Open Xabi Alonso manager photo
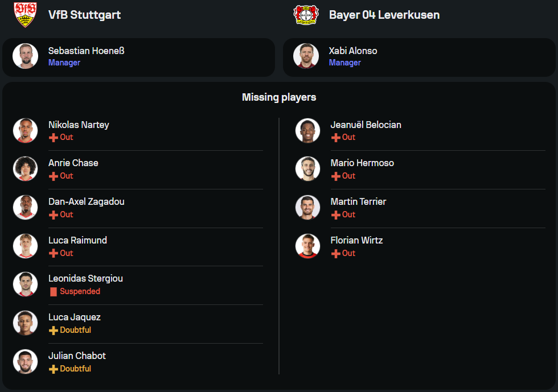 pyautogui.click(x=306, y=56)
